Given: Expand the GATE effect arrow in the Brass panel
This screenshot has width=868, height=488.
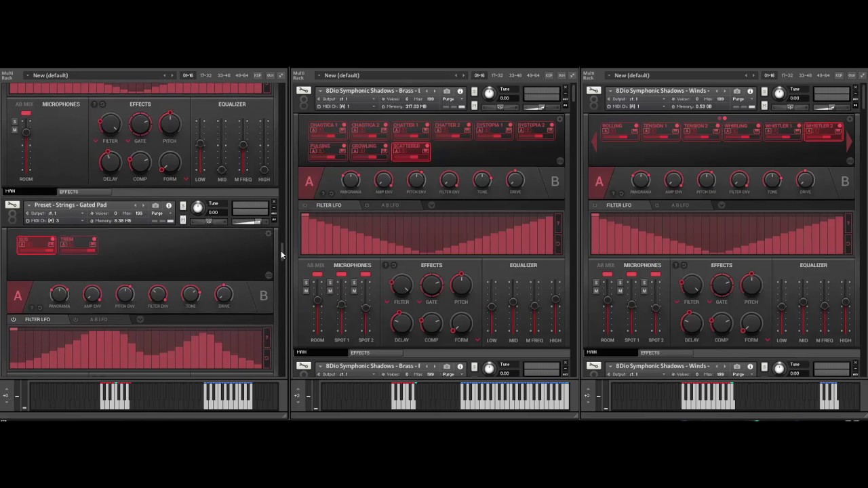Looking at the screenshot, I should [x=419, y=302].
